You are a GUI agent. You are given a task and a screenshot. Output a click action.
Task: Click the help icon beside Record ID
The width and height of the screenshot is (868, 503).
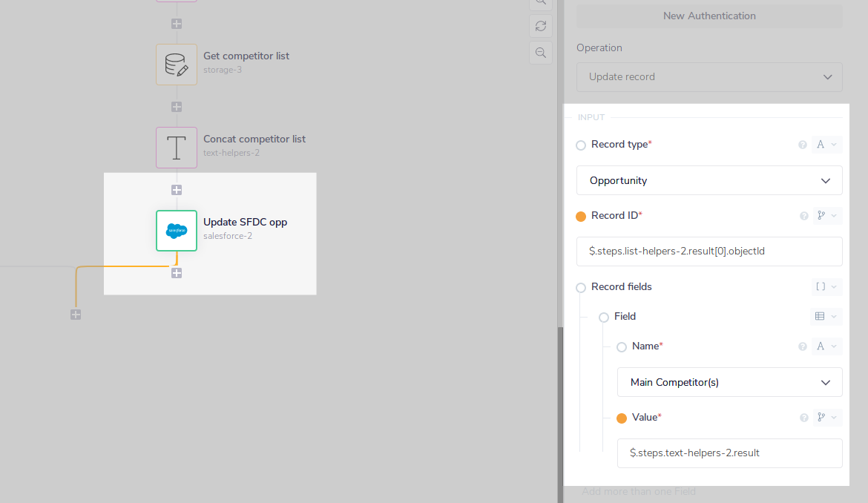point(803,216)
